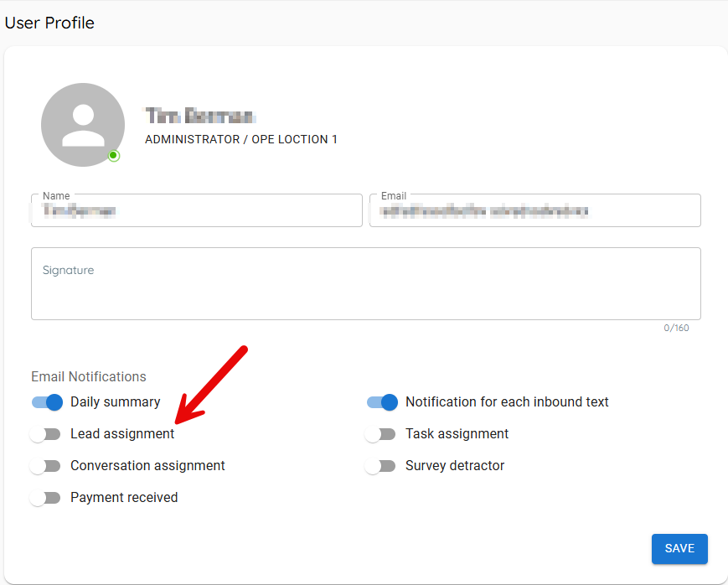The height and width of the screenshot is (585, 728).
Task: Enable the Survey detractor toggle
Action: coord(380,466)
